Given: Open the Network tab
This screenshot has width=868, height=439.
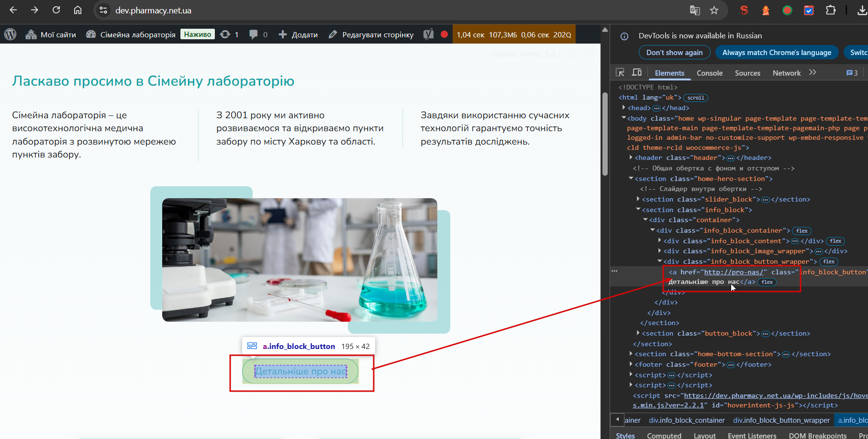Looking at the screenshot, I should (x=787, y=73).
